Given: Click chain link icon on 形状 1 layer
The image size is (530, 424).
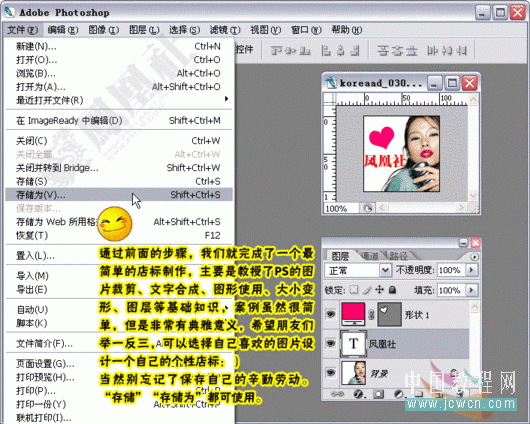Looking at the screenshot, I should (371, 315).
